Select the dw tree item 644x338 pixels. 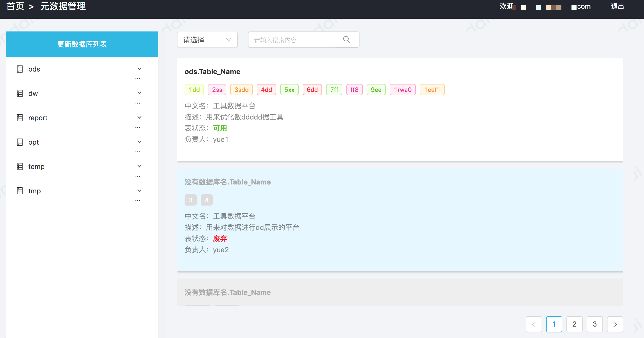click(x=33, y=93)
